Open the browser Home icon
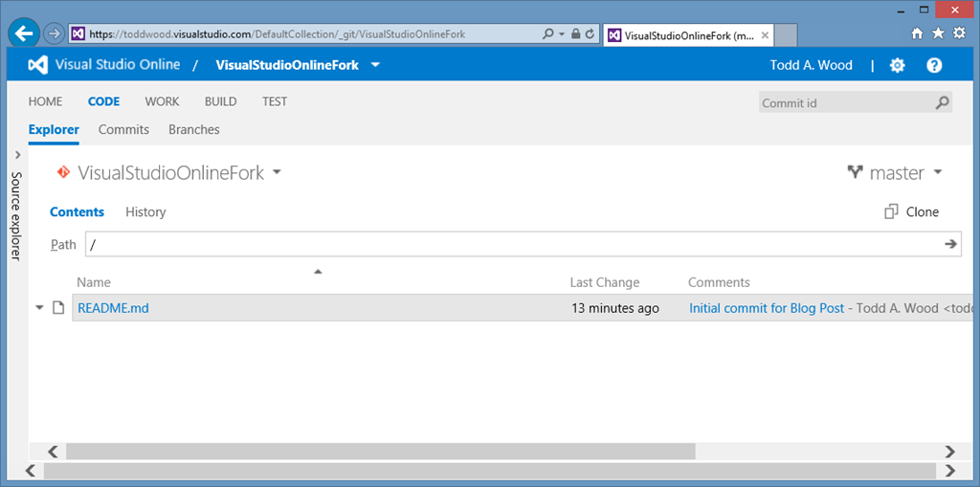980x487 pixels. click(x=917, y=33)
